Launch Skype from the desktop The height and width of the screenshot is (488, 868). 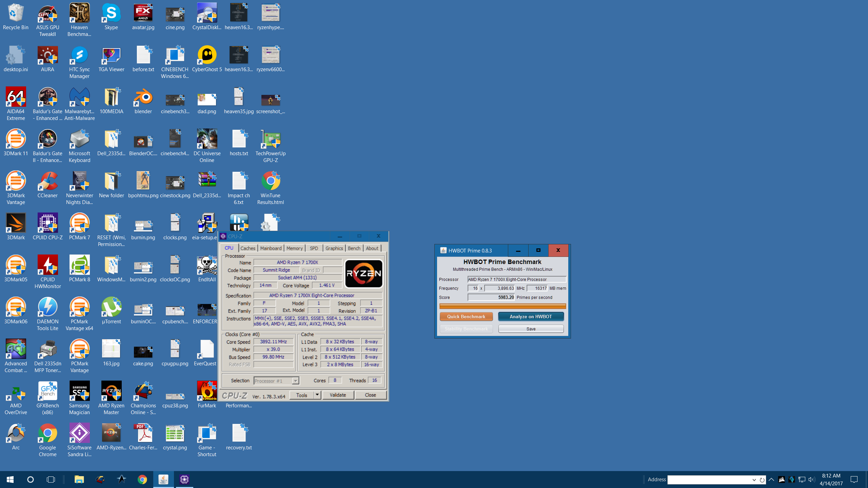click(111, 17)
